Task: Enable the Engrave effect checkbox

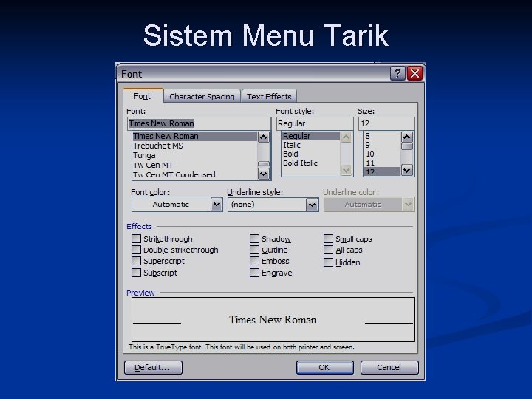Action: pyautogui.click(x=254, y=273)
